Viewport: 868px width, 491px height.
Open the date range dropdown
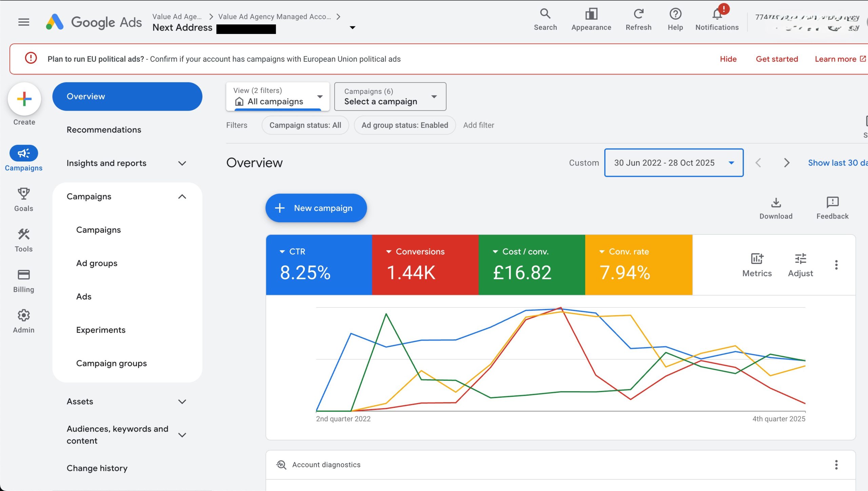674,163
